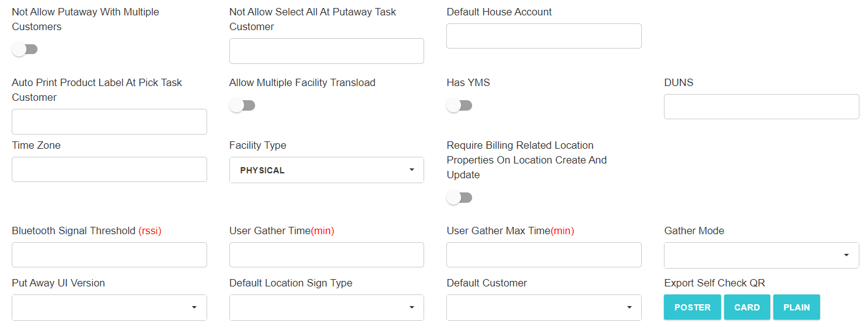Screen dimensions: 868x327
Task: Turn on the Has YMS toggle
Action: 459,106
